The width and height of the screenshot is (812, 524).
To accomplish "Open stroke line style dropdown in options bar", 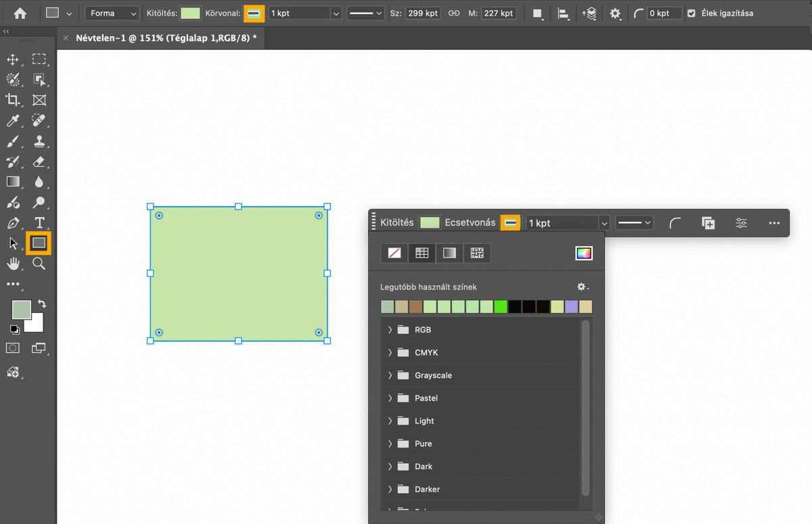I will click(x=365, y=14).
